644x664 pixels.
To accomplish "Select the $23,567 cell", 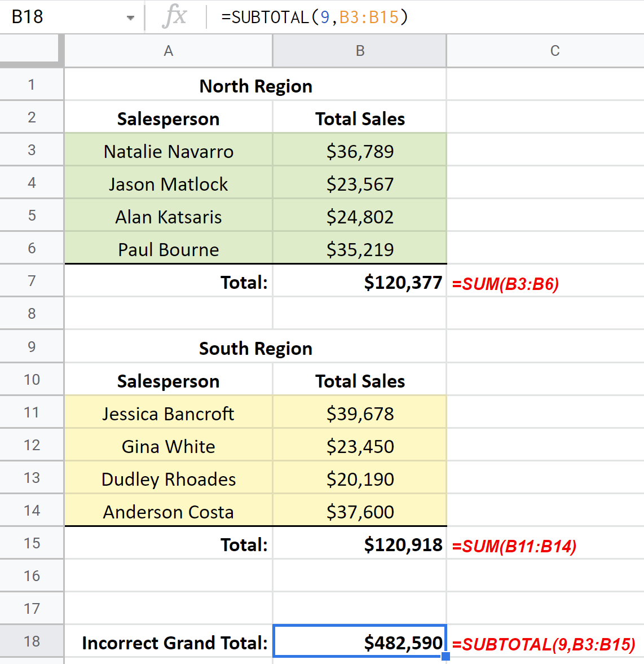I will tap(360, 183).
